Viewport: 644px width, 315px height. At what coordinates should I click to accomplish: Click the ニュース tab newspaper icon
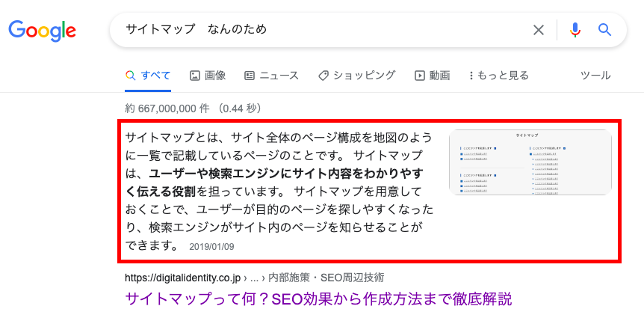[x=250, y=76]
